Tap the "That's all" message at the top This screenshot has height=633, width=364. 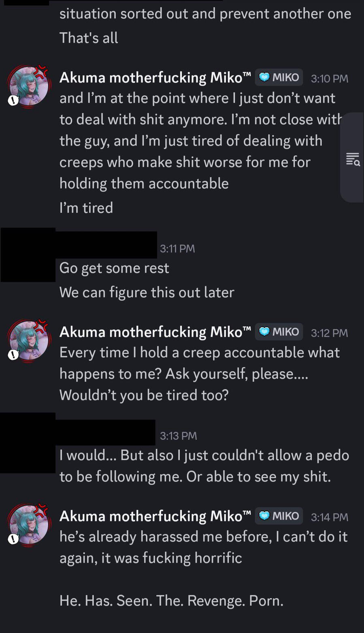(89, 38)
